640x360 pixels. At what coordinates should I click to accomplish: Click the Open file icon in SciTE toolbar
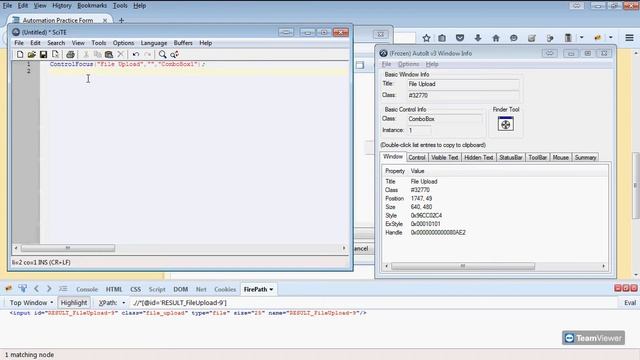31,54
